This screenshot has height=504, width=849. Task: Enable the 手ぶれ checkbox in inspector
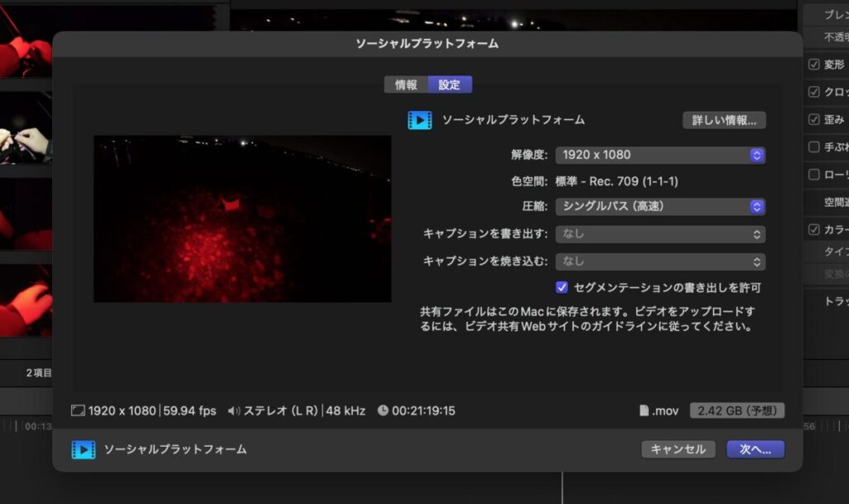813,147
